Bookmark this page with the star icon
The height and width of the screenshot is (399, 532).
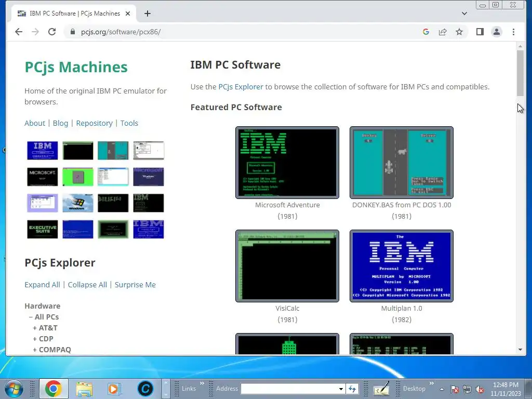click(x=459, y=32)
